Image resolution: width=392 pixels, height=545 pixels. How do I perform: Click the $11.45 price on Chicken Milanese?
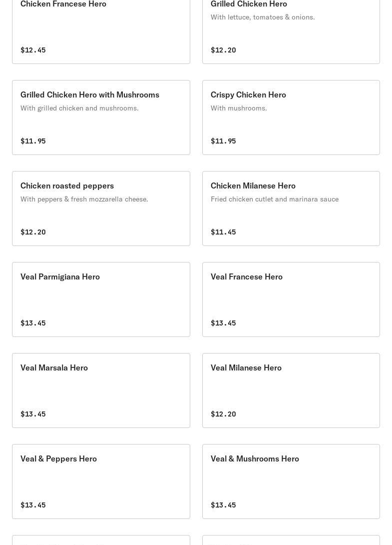(x=223, y=232)
